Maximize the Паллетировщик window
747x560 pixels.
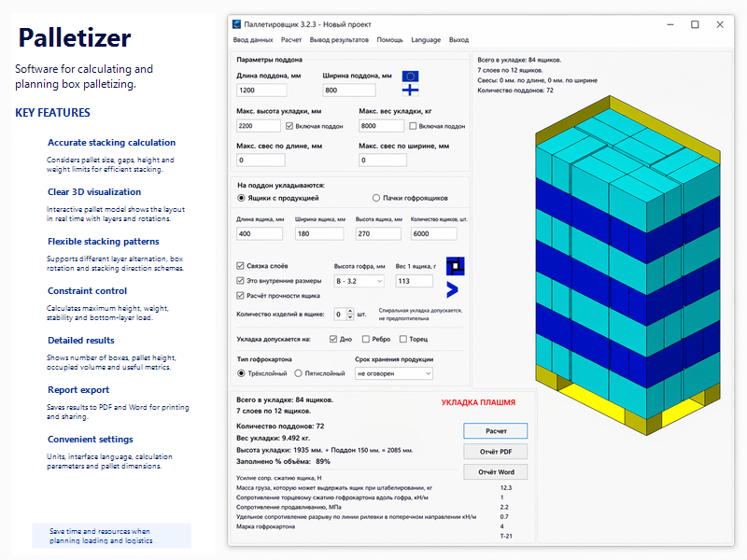tap(695, 24)
